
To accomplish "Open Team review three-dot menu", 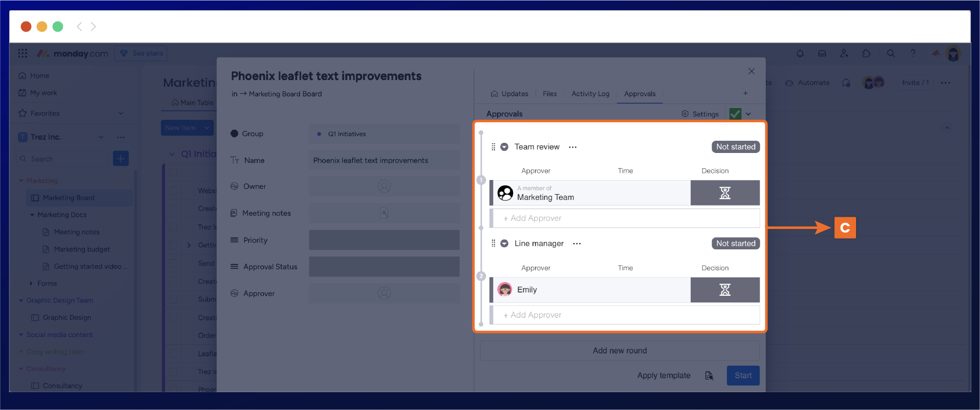I will coord(573,147).
